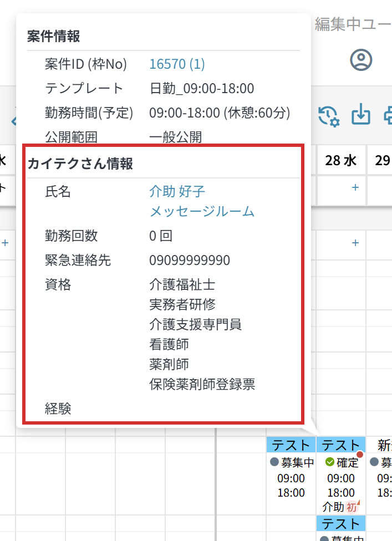Viewport: 392px width, 541px height.
Task: Click the red notification dot on the 確定 card
Action: tap(359, 455)
